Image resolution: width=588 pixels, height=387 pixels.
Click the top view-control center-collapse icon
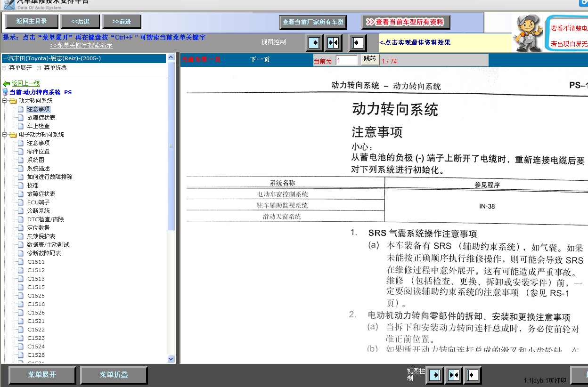pyautogui.click(x=333, y=43)
